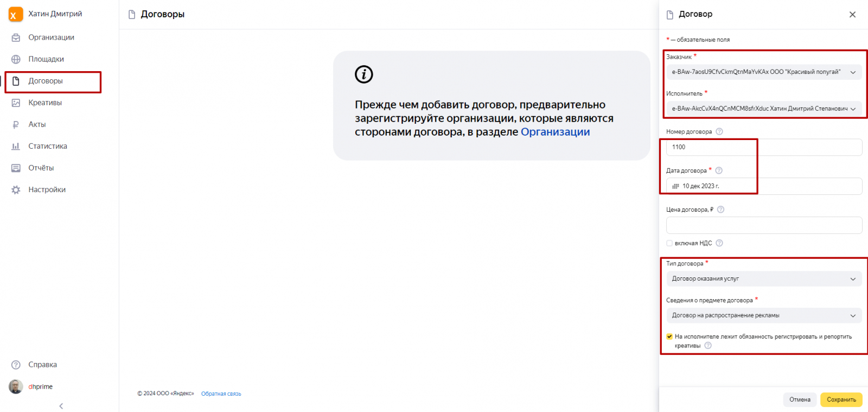Collapse the sidebar with the left arrow
The height and width of the screenshot is (412, 868).
61,406
